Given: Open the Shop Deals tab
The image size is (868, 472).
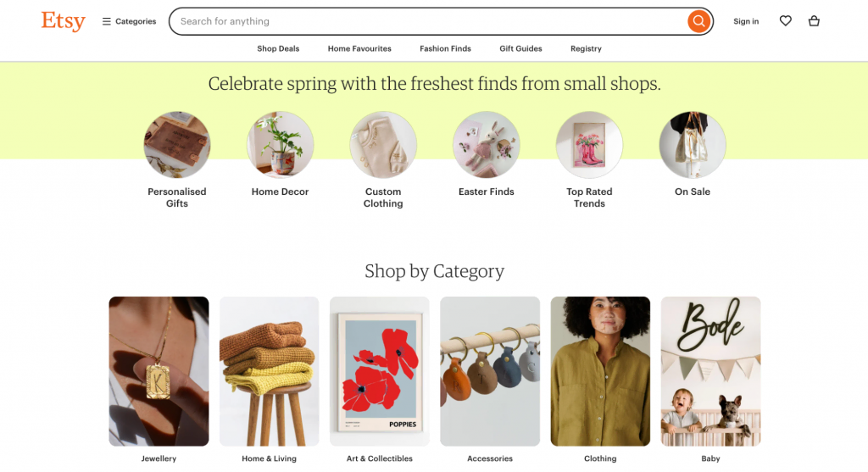Looking at the screenshot, I should tap(278, 48).
